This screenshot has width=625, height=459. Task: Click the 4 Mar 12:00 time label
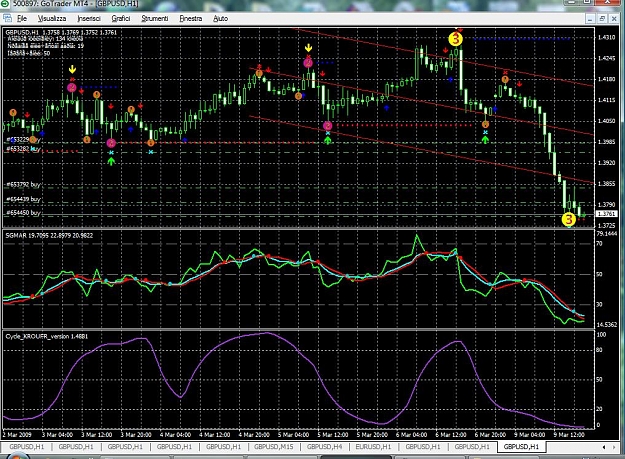215,434
